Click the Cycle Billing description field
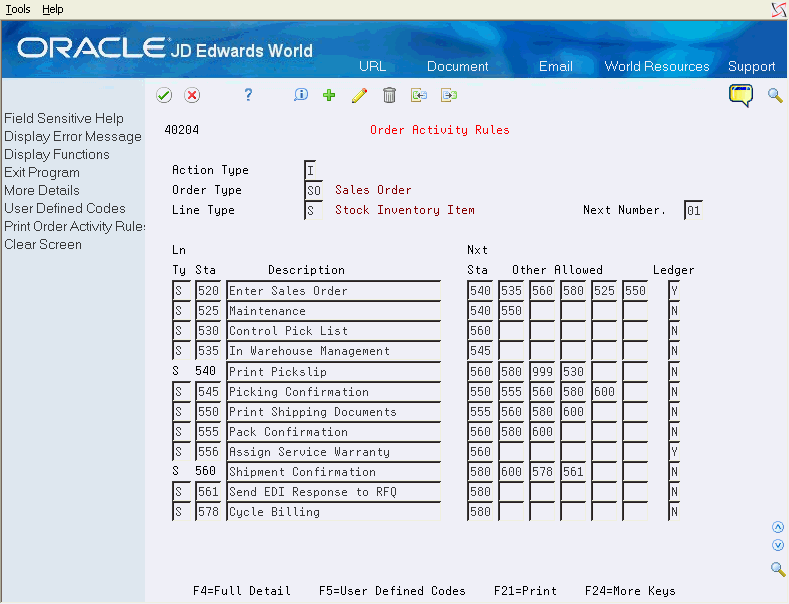The height and width of the screenshot is (604, 789). click(334, 512)
